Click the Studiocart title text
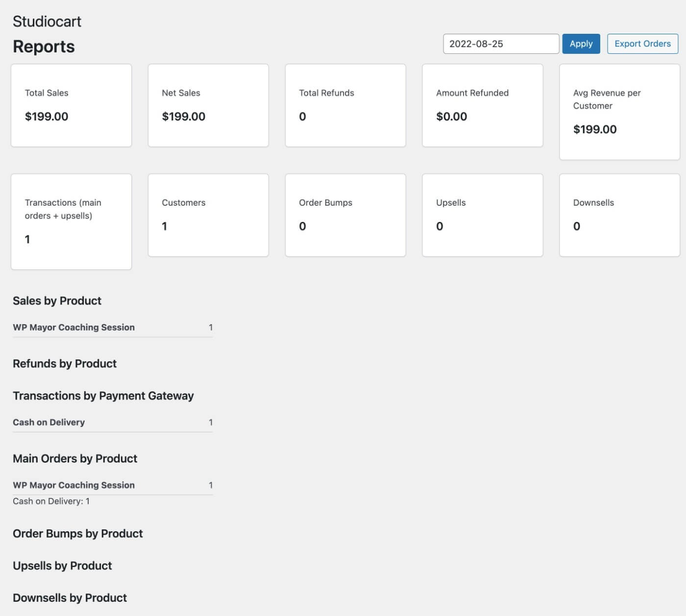The width and height of the screenshot is (686, 616). click(47, 21)
